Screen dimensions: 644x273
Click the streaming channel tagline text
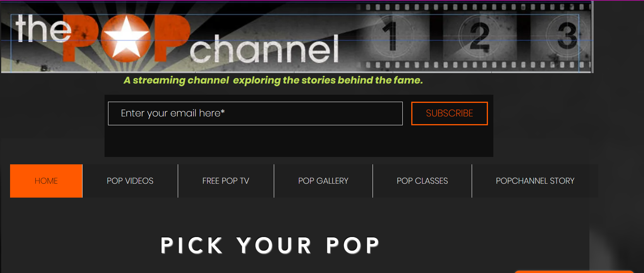pyautogui.click(x=273, y=80)
